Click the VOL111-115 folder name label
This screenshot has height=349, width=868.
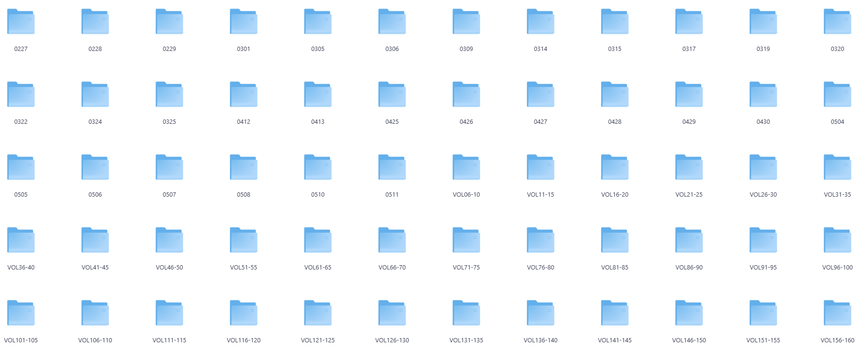[x=169, y=340]
